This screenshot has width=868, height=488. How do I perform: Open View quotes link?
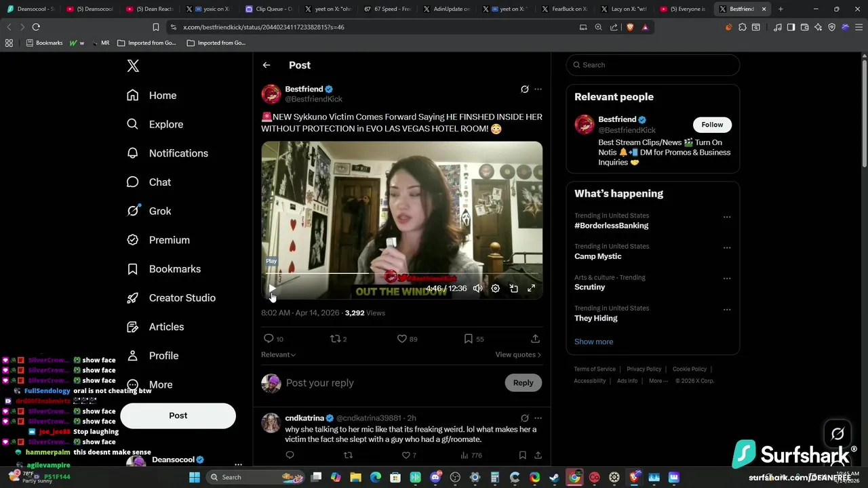point(518,354)
